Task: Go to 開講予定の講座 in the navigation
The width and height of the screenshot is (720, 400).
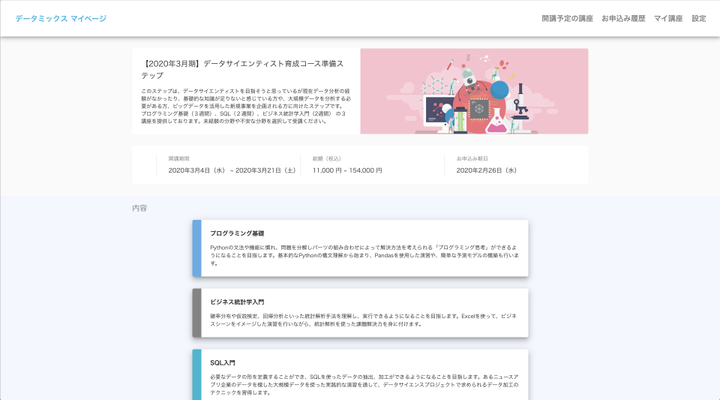Action: pyautogui.click(x=567, y=18)
